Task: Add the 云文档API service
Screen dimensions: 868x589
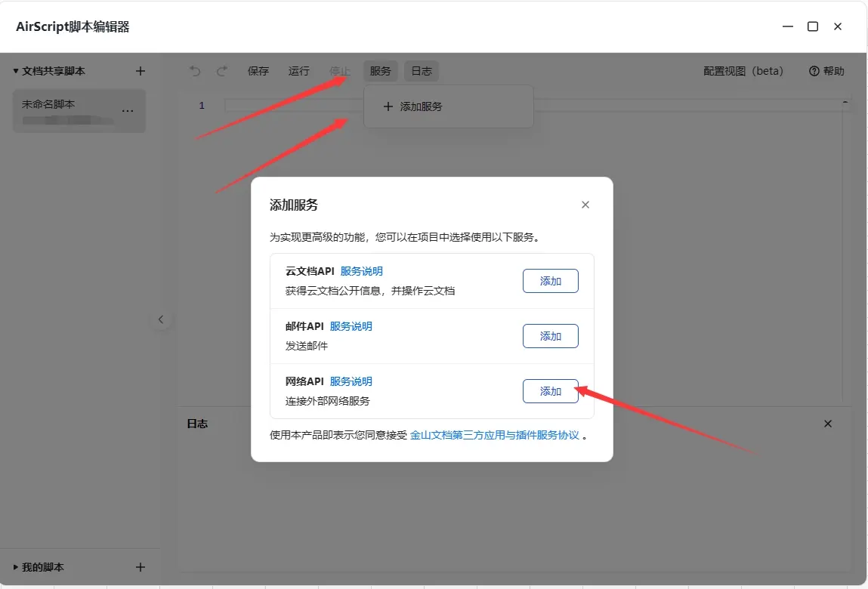Action: [550, 281]
